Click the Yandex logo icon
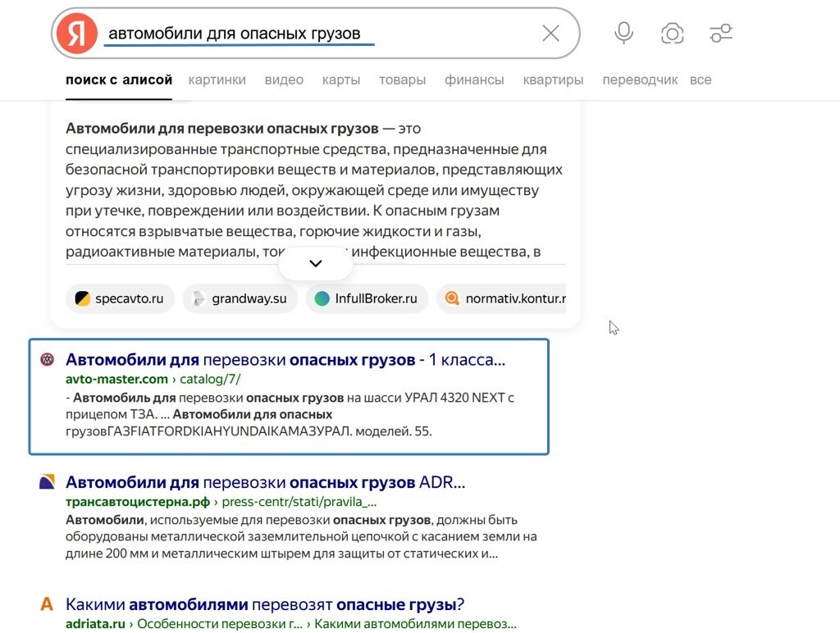 pyautogui.click(x=75, y=33)
